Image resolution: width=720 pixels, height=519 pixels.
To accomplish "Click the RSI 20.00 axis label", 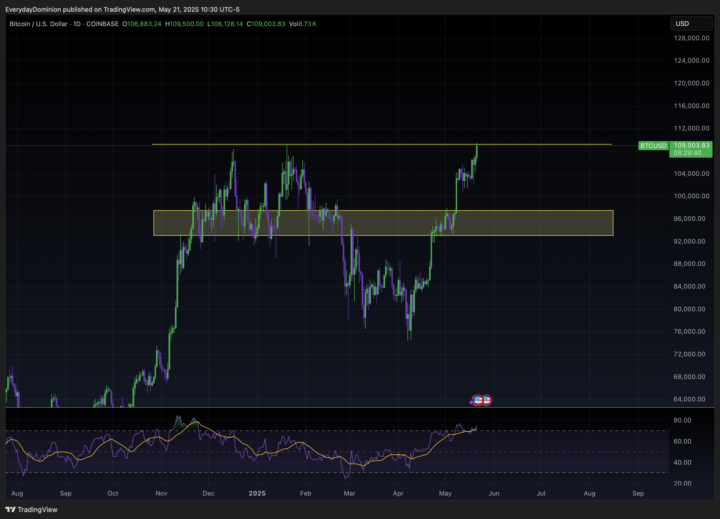I will [682, 483].
